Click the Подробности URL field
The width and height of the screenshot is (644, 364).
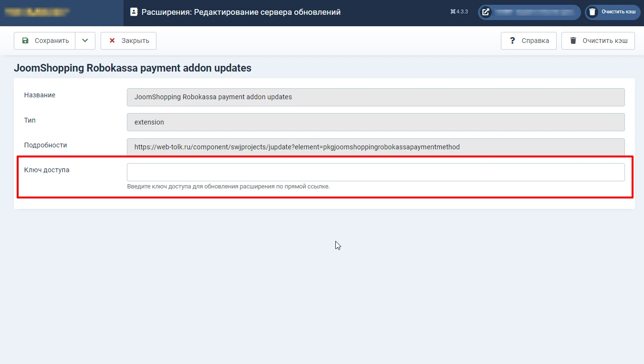[x=376, y=147]
